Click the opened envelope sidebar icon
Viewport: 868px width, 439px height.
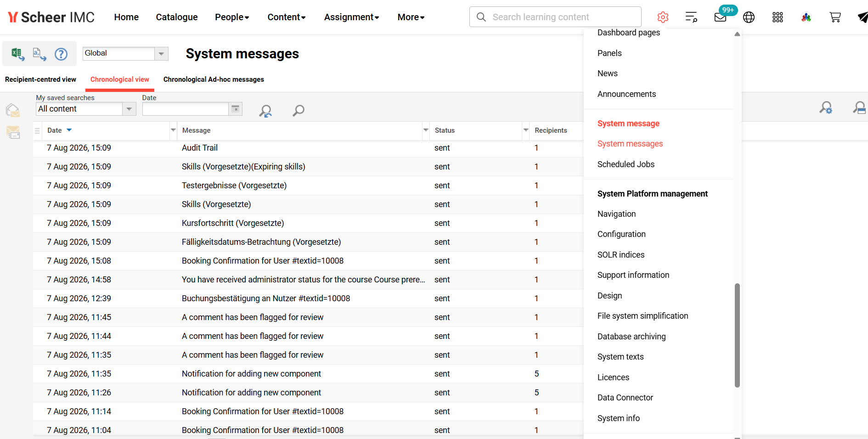point(13,110)
